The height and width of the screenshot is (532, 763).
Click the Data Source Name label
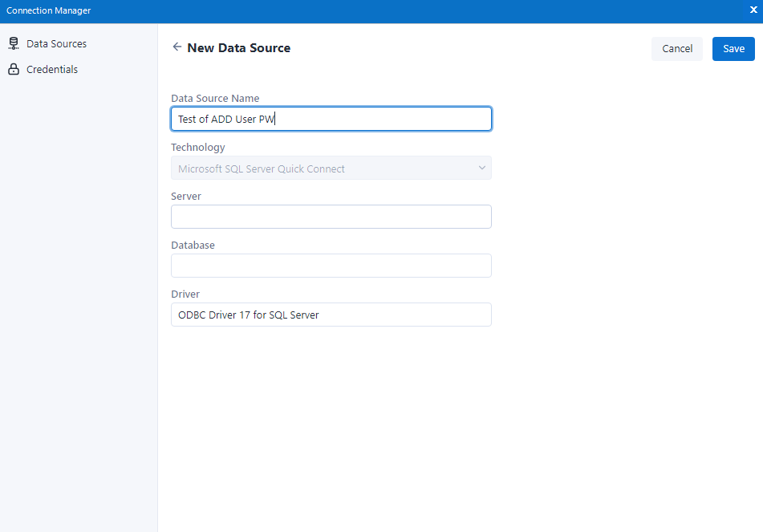click(214, 98)
